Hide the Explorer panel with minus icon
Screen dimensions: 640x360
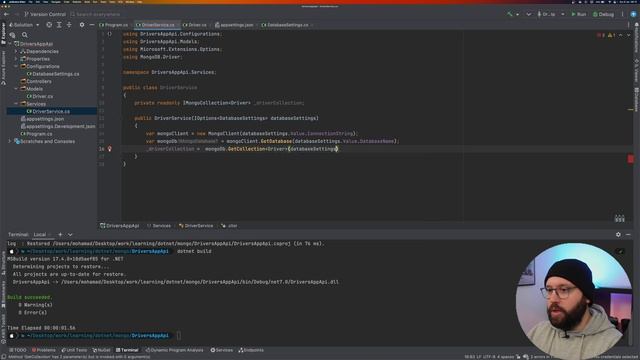coord(91,25)
